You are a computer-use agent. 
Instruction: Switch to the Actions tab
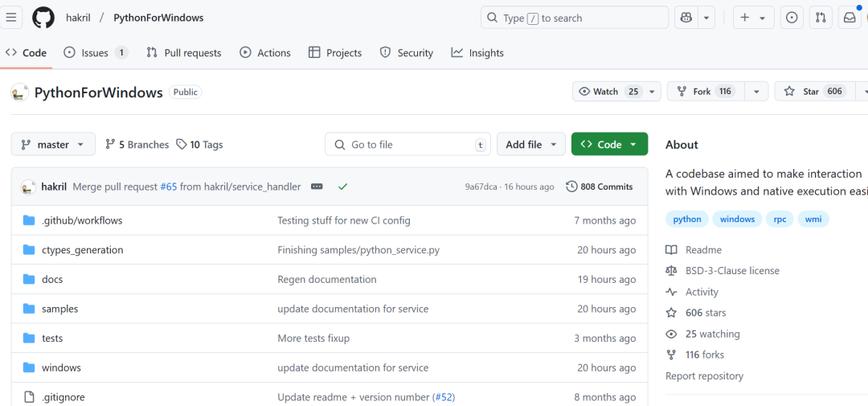pyautogui.click(x=264, y=52)
